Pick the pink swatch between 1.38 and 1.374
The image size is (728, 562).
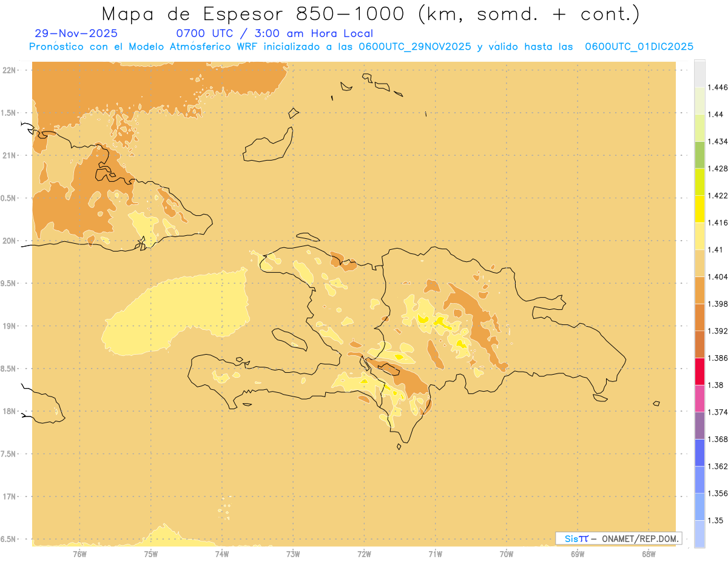point(699,398)
